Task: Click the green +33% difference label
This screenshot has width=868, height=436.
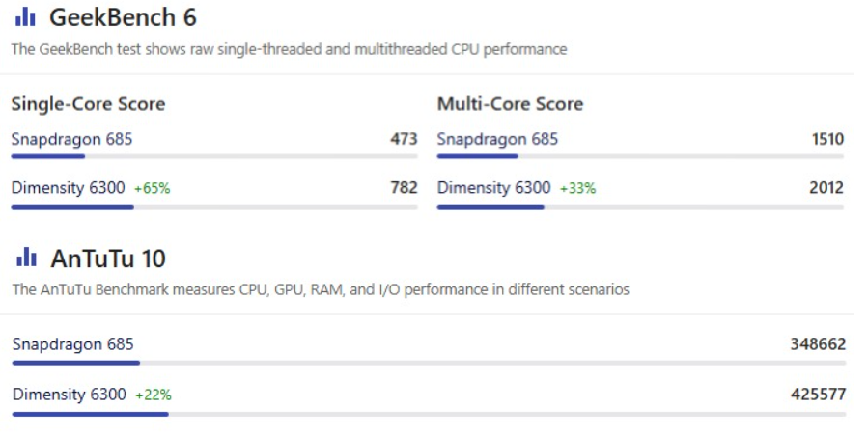Action: [x=577, y=189]
